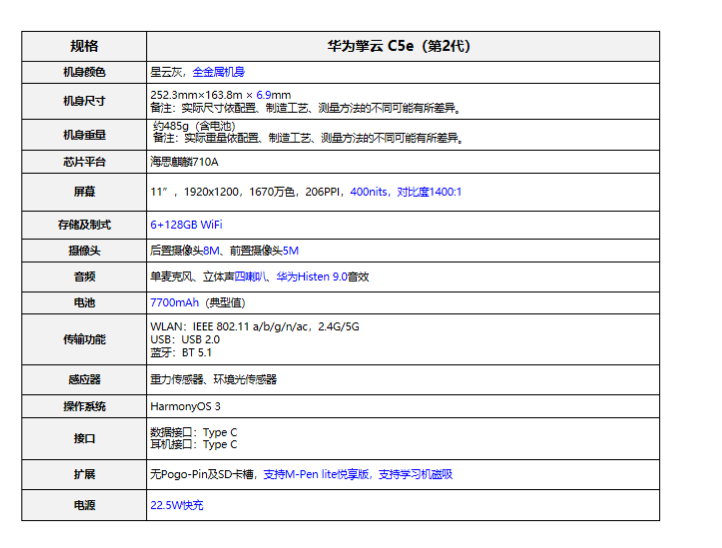The image size is (722, 548).
Task: Click the 重力传感器、环境光传感器 cell
Action: (x=213, y=379)
